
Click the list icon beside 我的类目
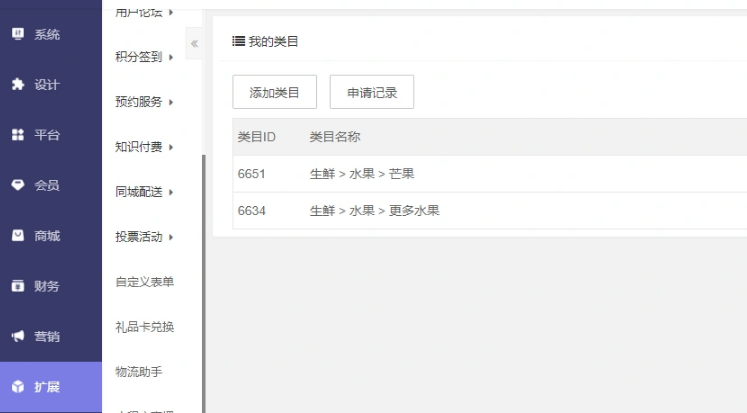(238, 41)
